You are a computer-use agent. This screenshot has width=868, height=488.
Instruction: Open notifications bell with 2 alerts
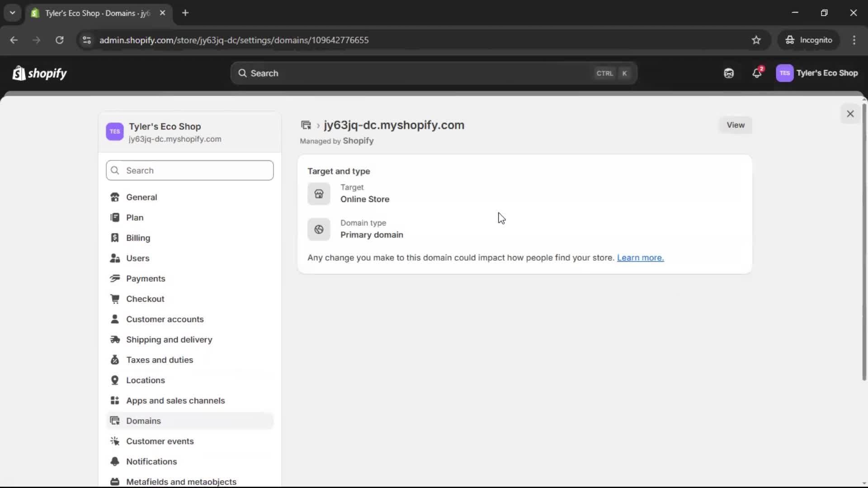(757, 73)
